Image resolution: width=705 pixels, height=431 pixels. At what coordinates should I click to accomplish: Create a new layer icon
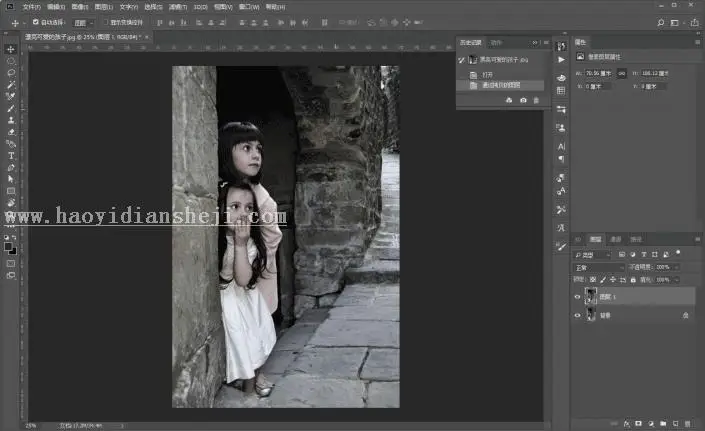[x=675, y=423]
